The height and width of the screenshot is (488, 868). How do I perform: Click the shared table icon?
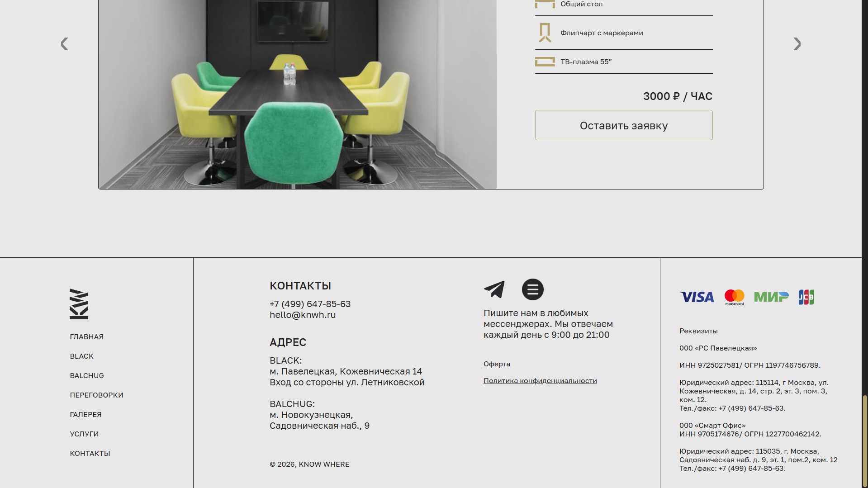tap(545, 4)
